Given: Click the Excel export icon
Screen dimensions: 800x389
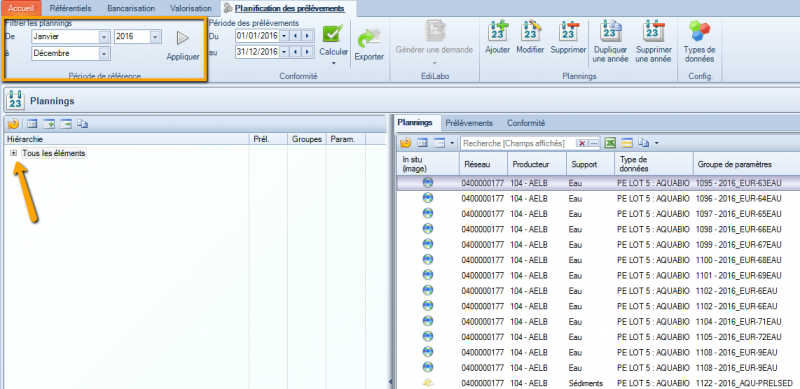Looking at the screenshot, I should click(610, 143).
